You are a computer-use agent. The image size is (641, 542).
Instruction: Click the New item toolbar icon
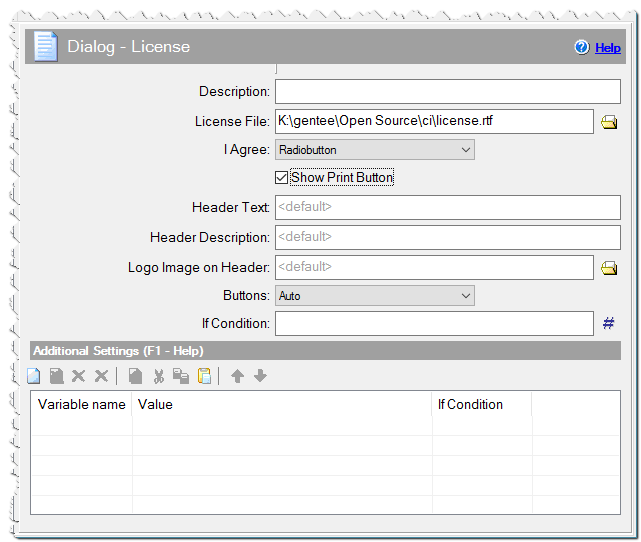34,376
